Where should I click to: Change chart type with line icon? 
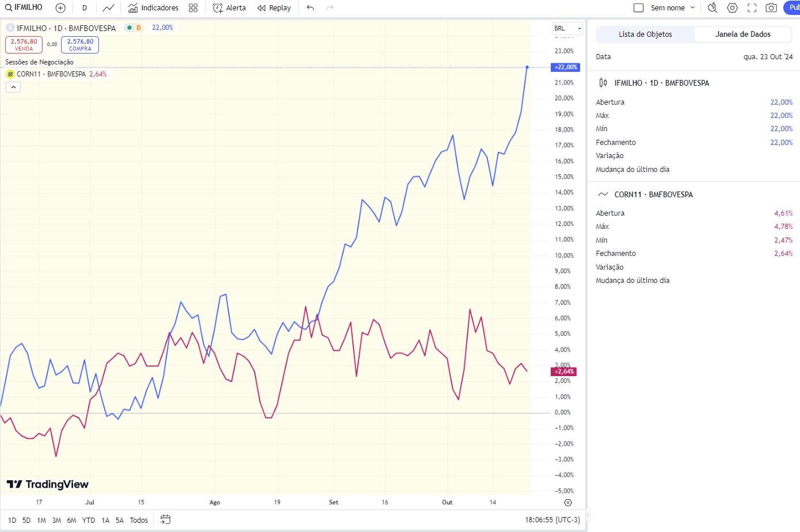[108, 8]
